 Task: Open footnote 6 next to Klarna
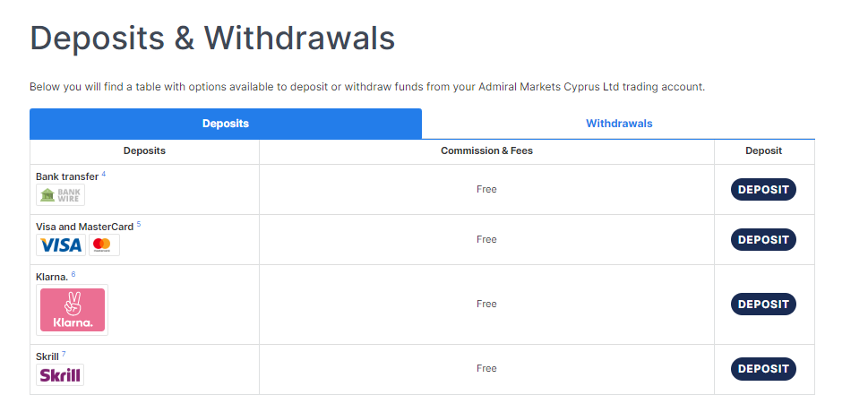click(x=73, y=274)
